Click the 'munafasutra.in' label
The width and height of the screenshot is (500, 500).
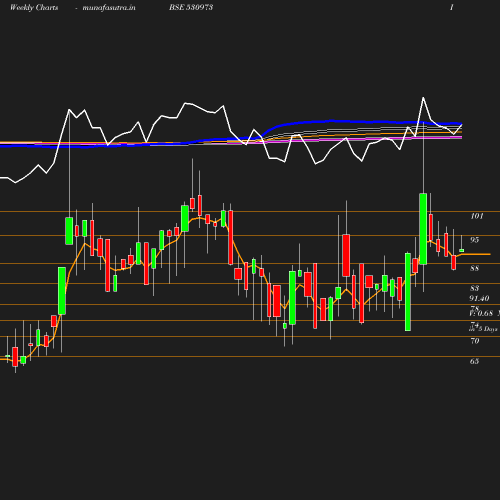pyautogui.click(x=109, y=7)
